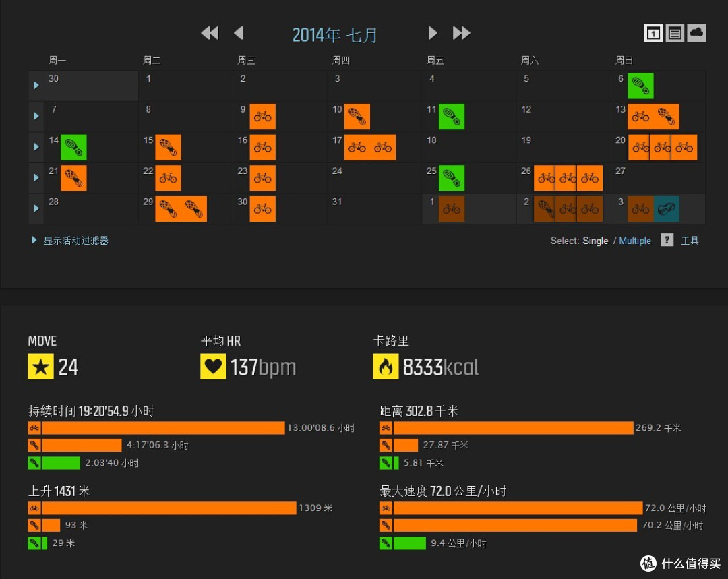This screenshot has height=579, width=728.
Task: Open the first cycling move on July 17
Action: point(357,147)
